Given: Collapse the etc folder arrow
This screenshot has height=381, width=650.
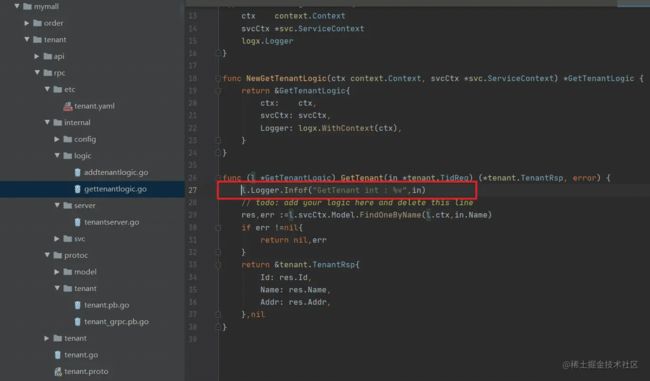Looking at the screenshot, I should pyautogui.click(x=47, y=89).
